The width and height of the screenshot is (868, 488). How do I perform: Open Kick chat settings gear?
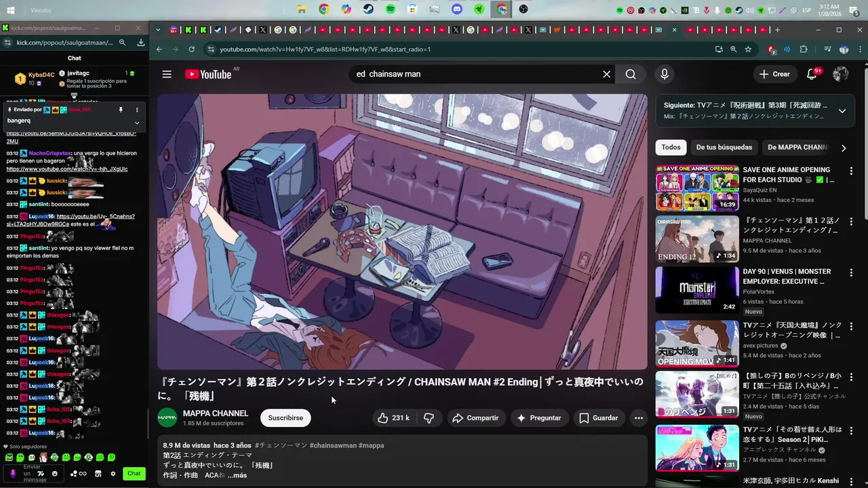coord(113,474)
